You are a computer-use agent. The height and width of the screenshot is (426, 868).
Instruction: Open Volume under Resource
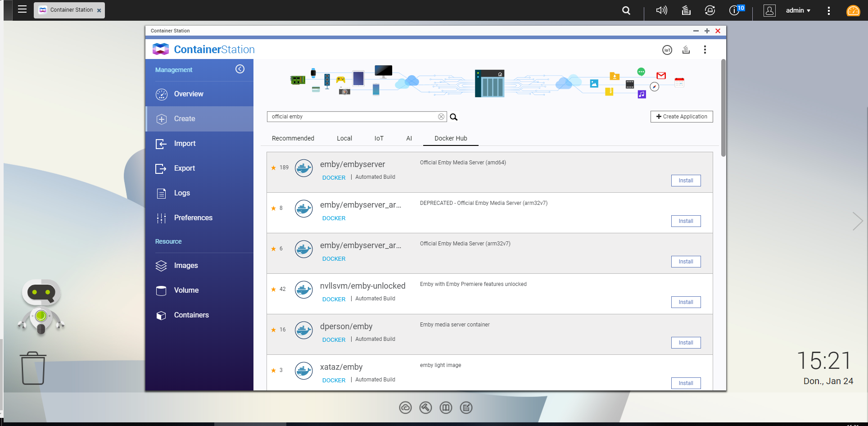(x=199, y=290)
